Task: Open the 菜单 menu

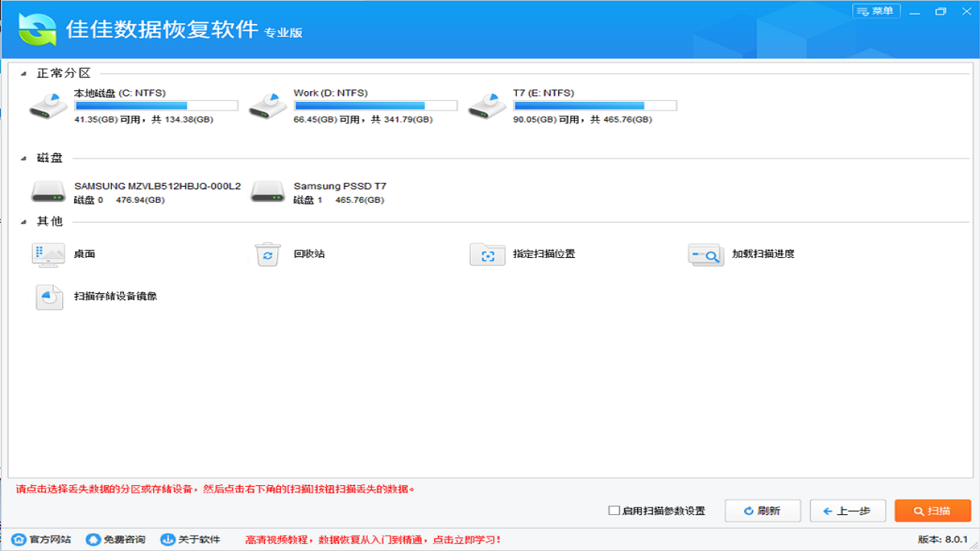Action: tap(876, 11)
